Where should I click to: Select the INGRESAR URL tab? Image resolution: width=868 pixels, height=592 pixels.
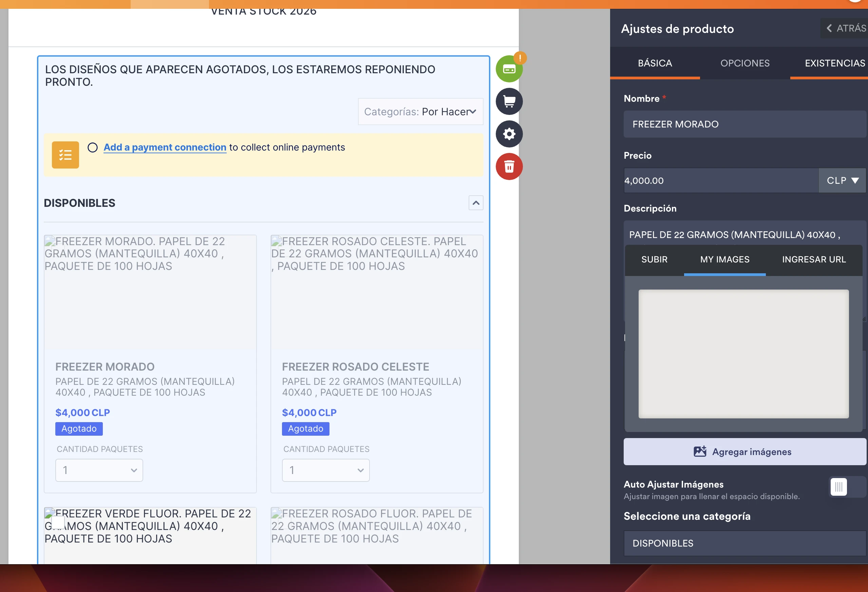[x=814, y=259]
